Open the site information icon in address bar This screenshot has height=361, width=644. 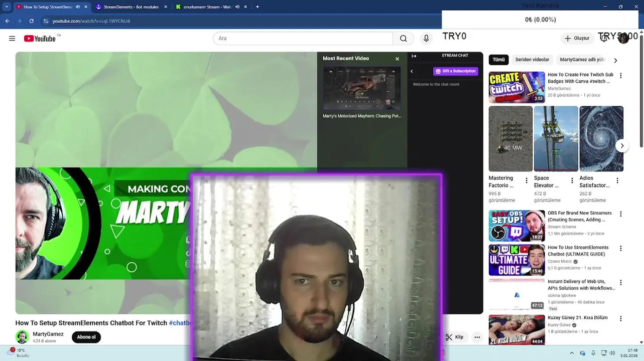46,21
